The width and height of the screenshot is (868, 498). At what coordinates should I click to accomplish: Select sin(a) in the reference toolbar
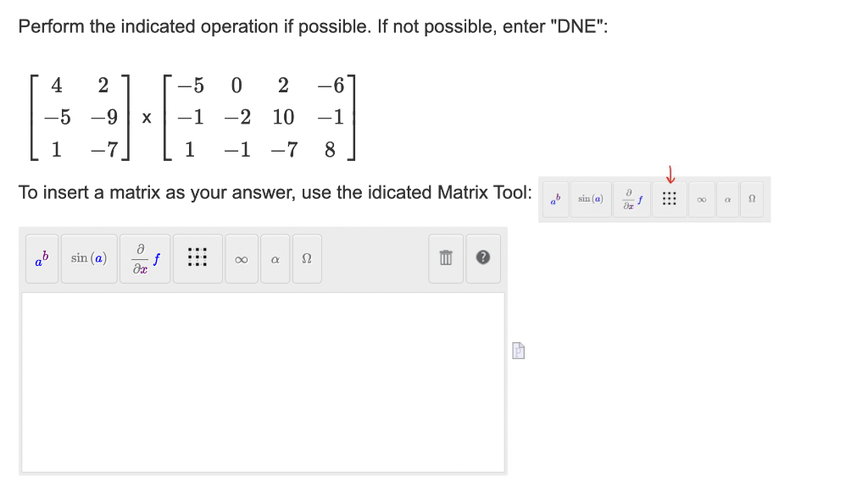(591, 198)
